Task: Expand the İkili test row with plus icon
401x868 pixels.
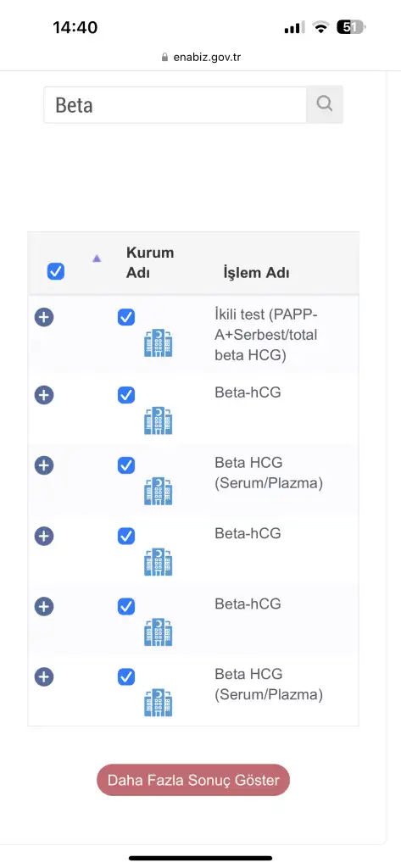Action: (44, 317)
